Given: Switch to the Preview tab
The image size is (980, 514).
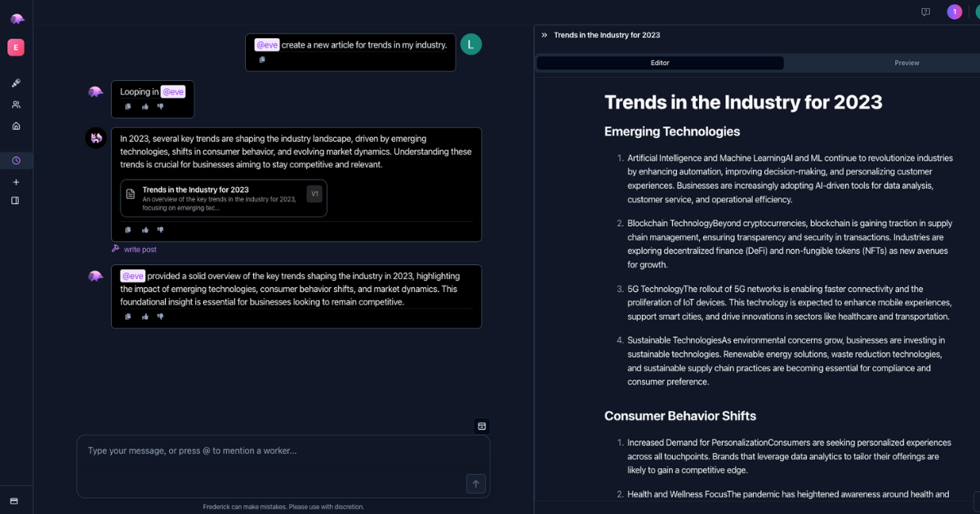Looking at the screenshot, I should 906,63.
